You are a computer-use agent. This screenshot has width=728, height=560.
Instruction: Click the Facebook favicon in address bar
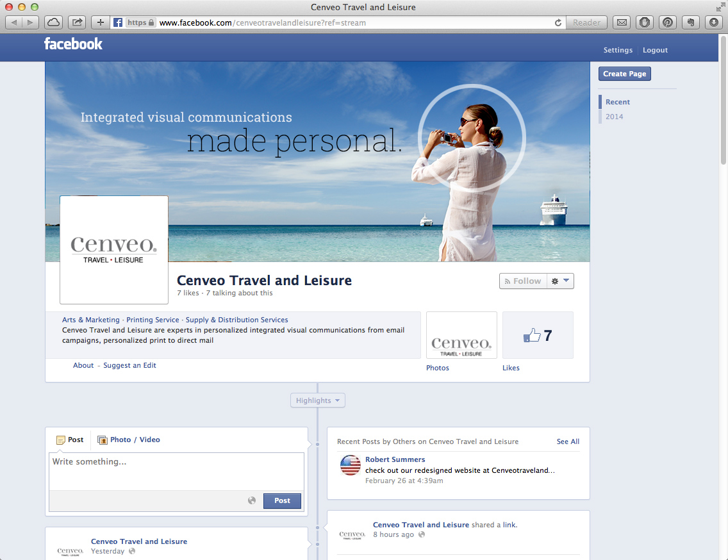[118, 22]
